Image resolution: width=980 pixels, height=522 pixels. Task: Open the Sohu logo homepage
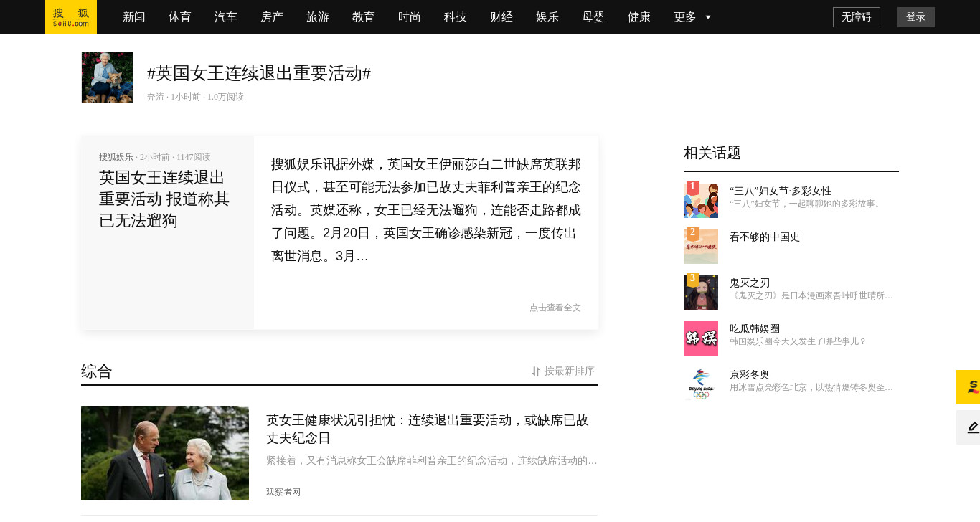tap(71, 17)
